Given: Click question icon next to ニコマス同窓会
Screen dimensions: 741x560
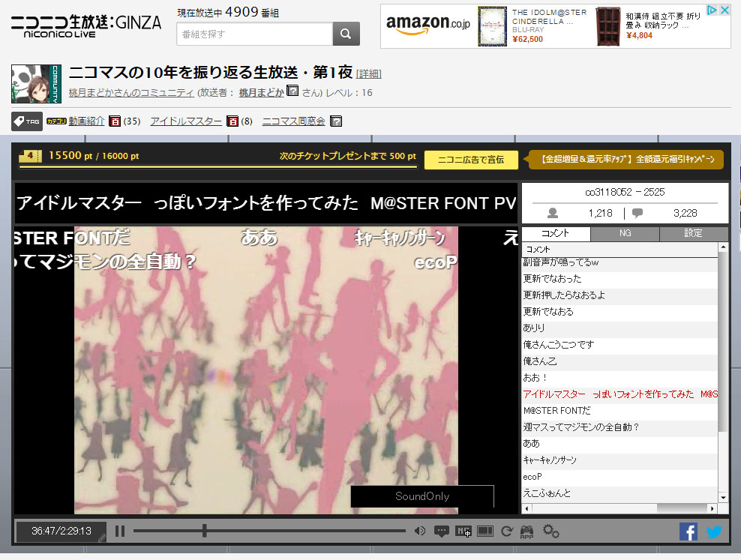Looking at the screenshot, I should [x=335, y=121].
